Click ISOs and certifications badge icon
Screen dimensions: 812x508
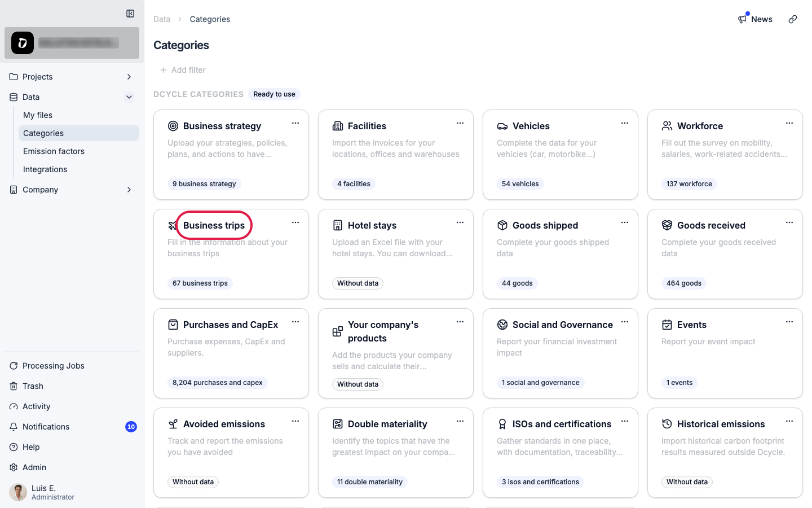click(x=502, y=424)
